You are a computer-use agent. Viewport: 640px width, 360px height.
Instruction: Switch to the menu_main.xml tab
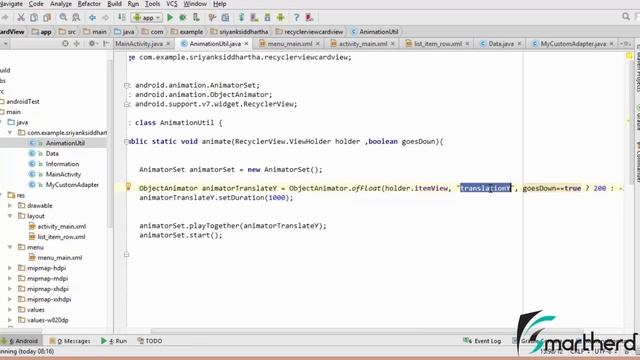point(290,43)
